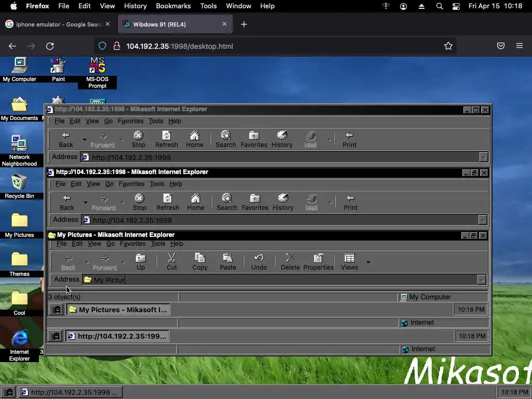Open Tools menu in top dimmed IE window

(x=156, y=121)
